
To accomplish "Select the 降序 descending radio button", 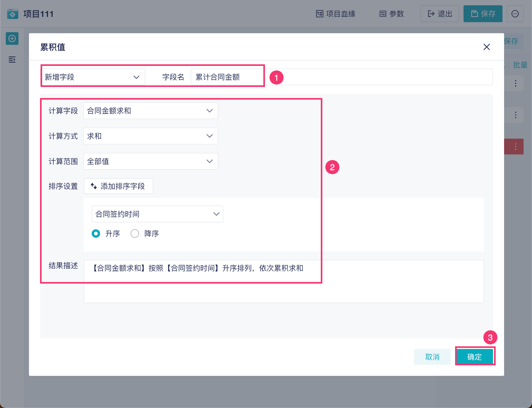I will (x=135, y=234).
